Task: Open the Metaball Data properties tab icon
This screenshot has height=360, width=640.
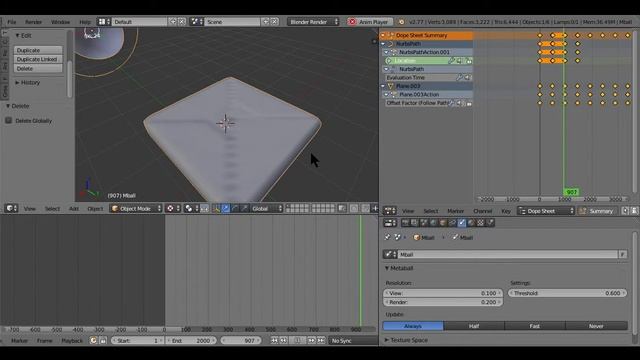Action: [x=462, y=223]
